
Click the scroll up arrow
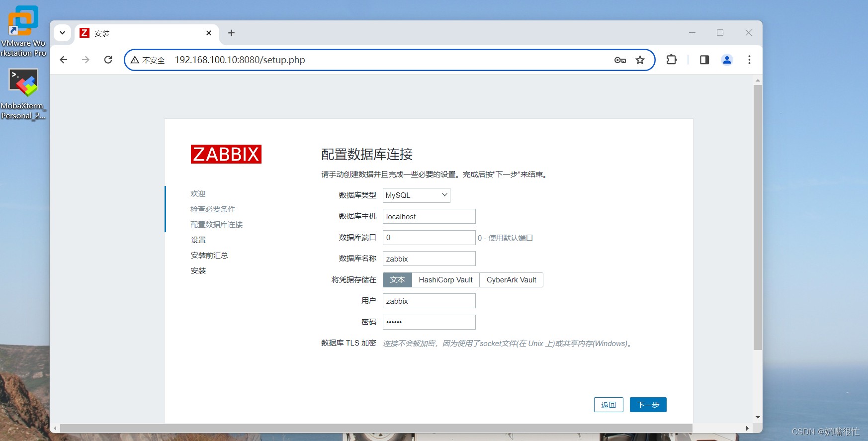pyautogui.click(x=758, y=80)
